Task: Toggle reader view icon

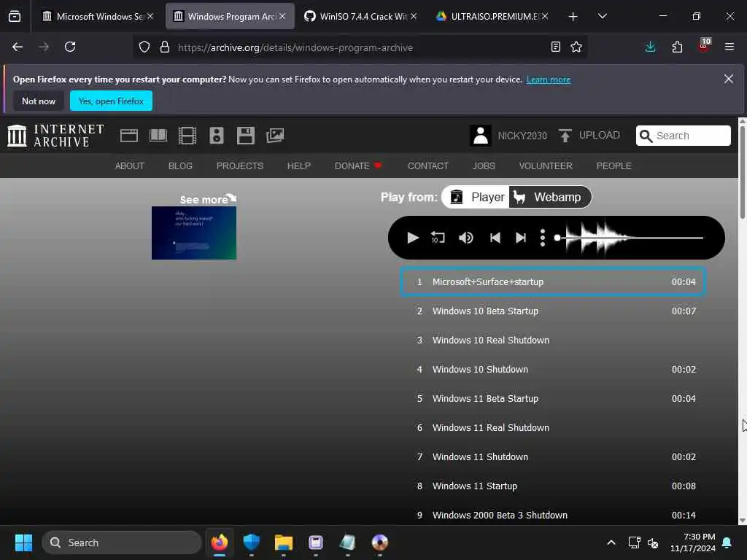Action: tap(555, 47)
